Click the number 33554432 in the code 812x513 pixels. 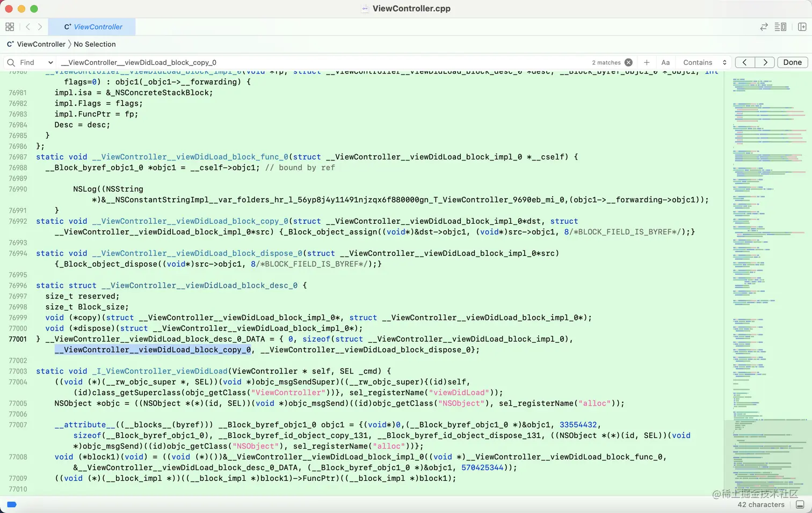click(x=578, y=425)
